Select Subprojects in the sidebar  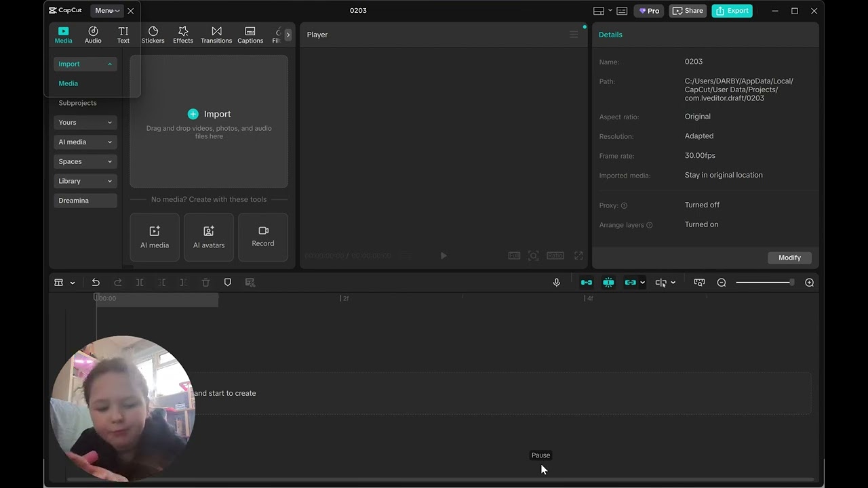pyautogui.click(x=77, y=103)
